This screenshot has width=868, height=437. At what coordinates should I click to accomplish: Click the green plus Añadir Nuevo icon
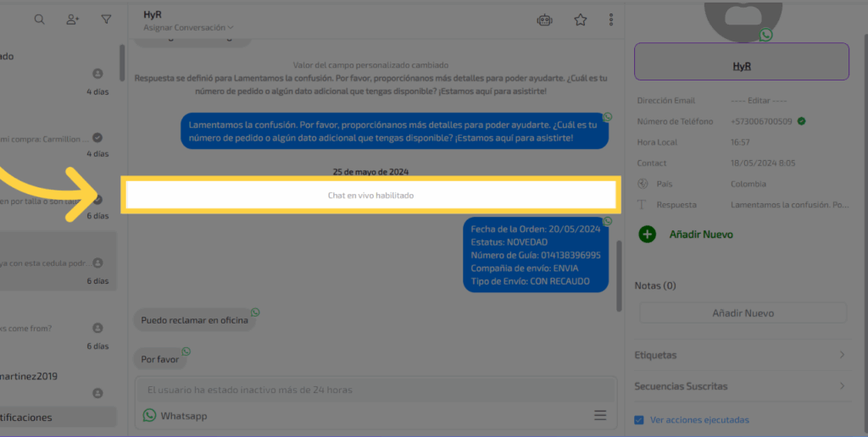(648, 235)
